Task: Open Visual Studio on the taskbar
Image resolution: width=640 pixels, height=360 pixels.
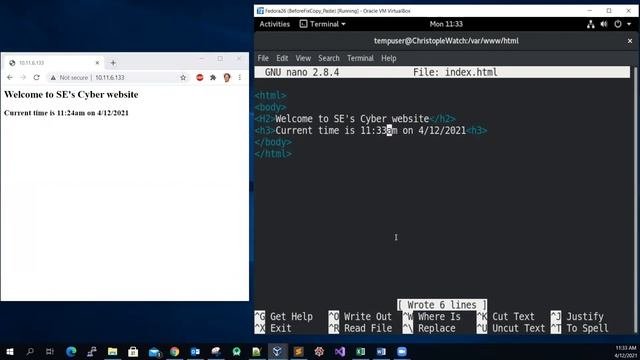Action: (x=340, y=351)
